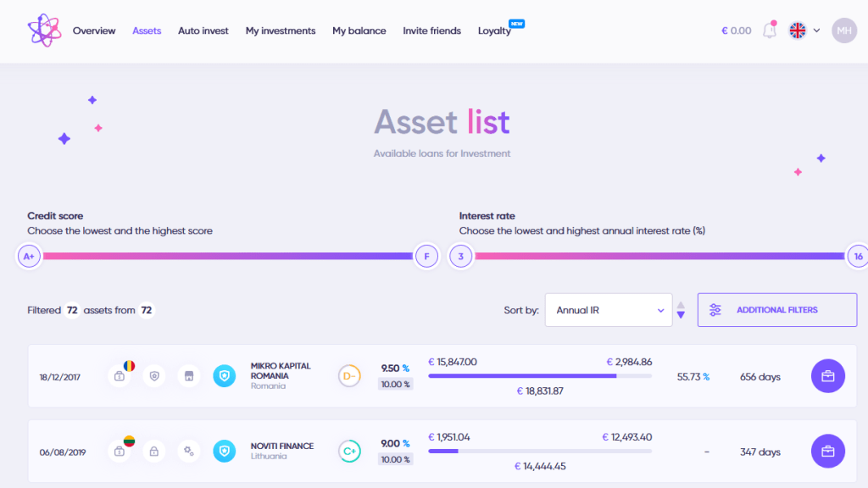Click the D- credit score badge
Viewport: 868px width, 488px height.
click(x=349, y=376)
